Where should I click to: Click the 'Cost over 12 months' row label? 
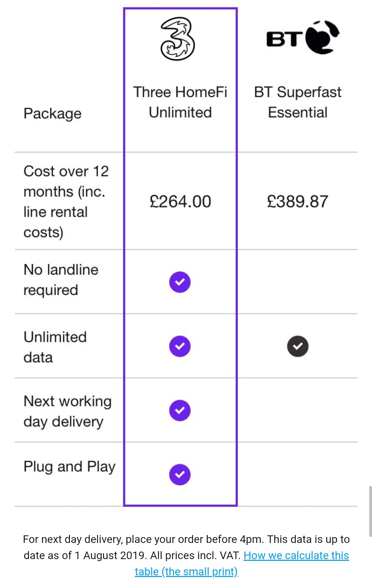point(66,202)
